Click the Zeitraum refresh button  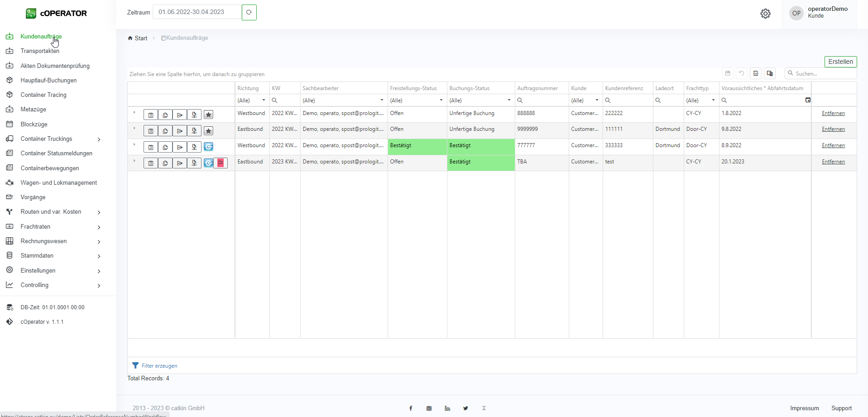[x=249, y=12]
